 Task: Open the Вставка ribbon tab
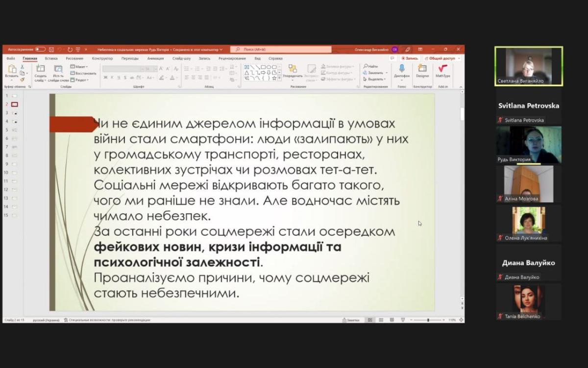pyautogui.click(x=51, y=58)
